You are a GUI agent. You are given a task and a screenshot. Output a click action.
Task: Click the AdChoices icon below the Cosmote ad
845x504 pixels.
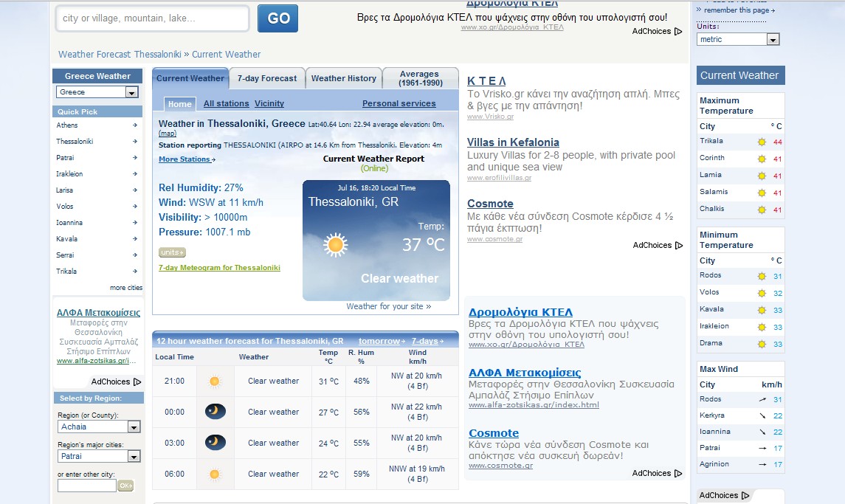coord(678,246)
